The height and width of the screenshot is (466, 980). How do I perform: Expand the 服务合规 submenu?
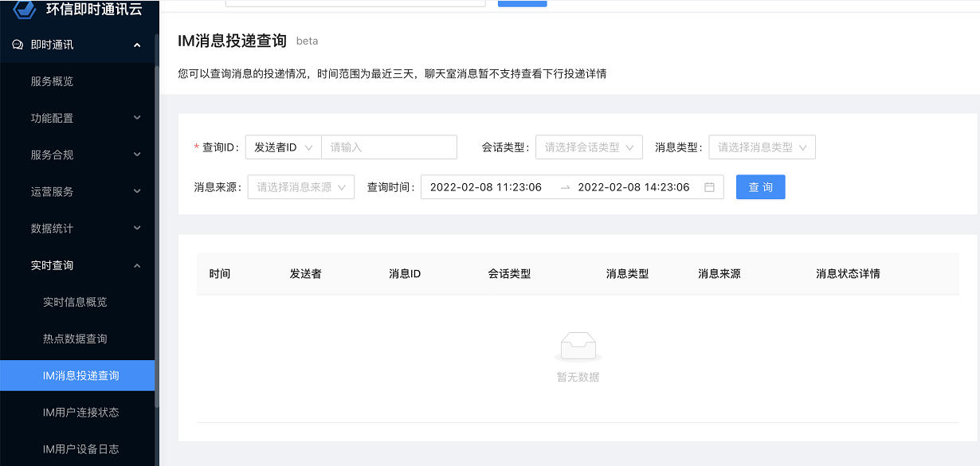pos(137,155)
